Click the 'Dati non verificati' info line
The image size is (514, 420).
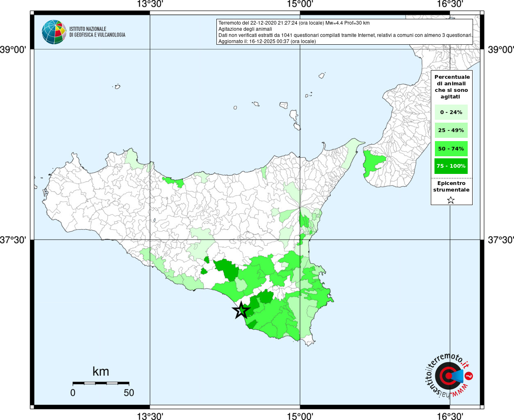pyautogui.click(x=345, y=35)
